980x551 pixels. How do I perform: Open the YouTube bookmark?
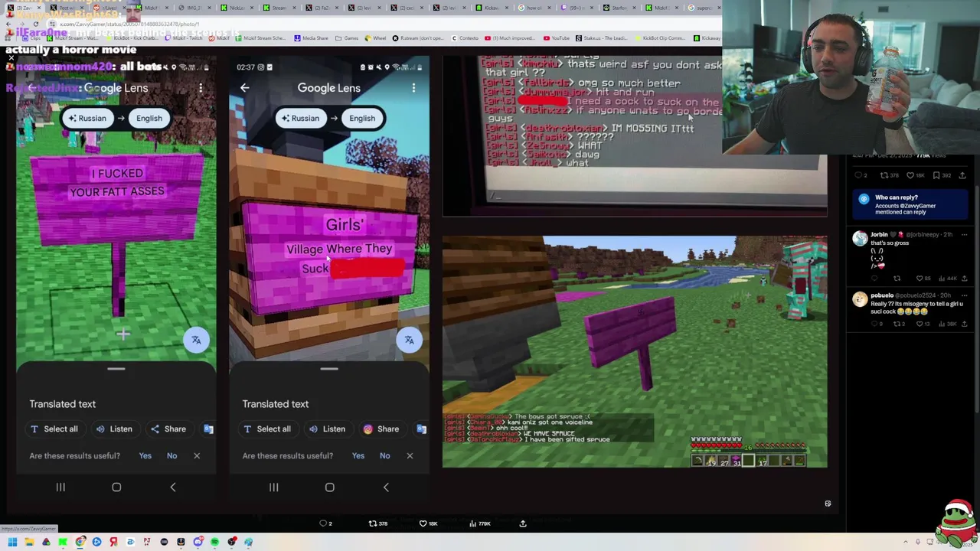tap(557, 38)
